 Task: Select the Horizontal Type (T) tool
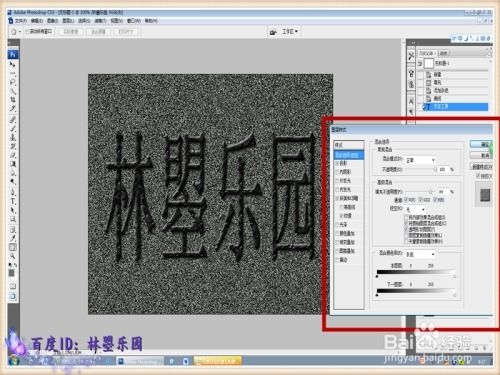click(13, 201)
